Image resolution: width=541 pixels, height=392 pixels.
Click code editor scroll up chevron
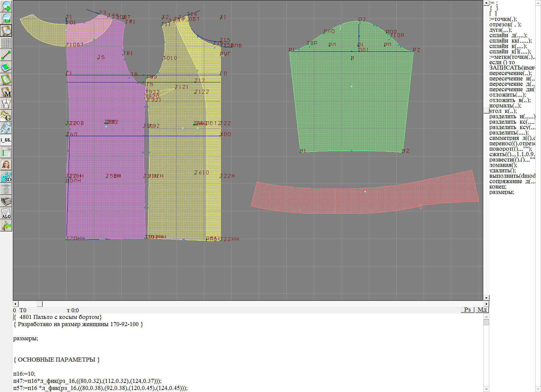point(486,317)
